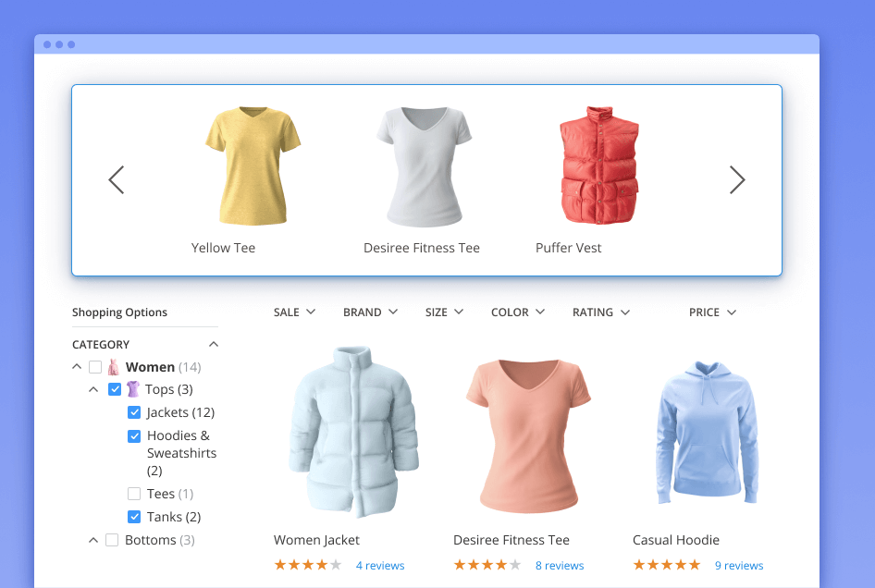875x588 pixels.
Task: Uncheck the Tanks filter checkbox
Action: coord(134,516)
